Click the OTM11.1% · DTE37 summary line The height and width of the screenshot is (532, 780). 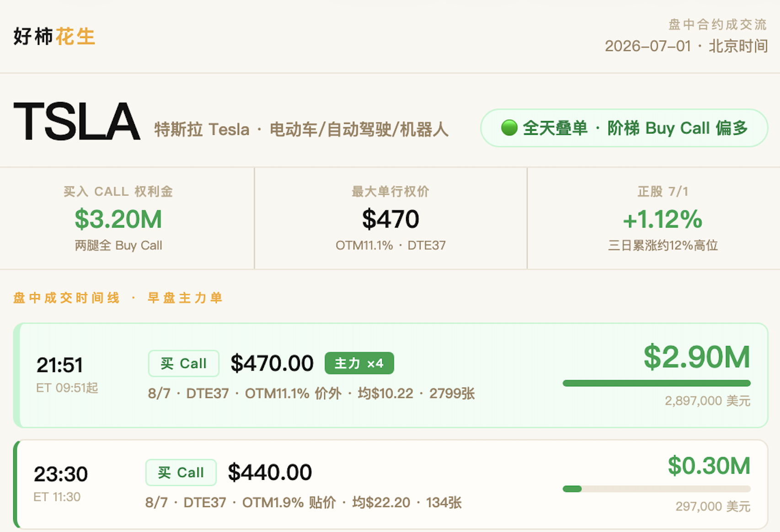[390, 245]
